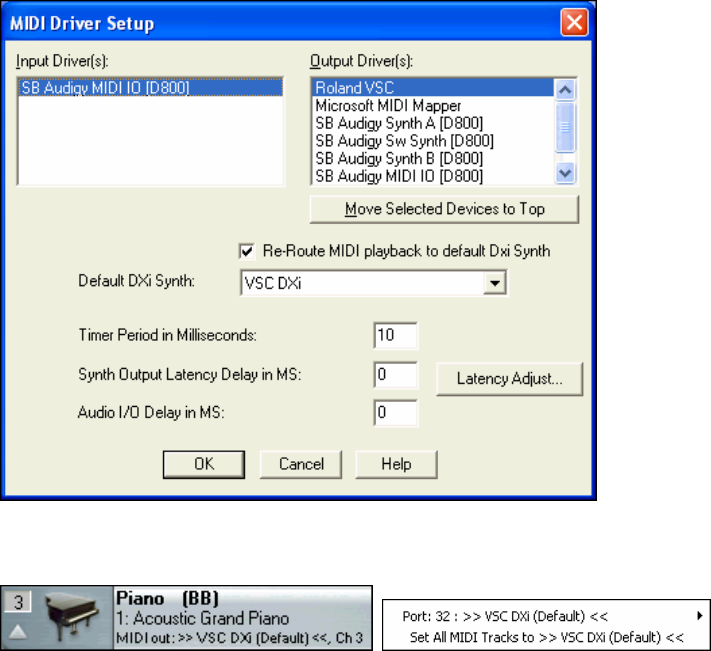Click Synth Output Latency Delay field
The width and height of the screenshot is (711, 651).
tap(395, 374)
